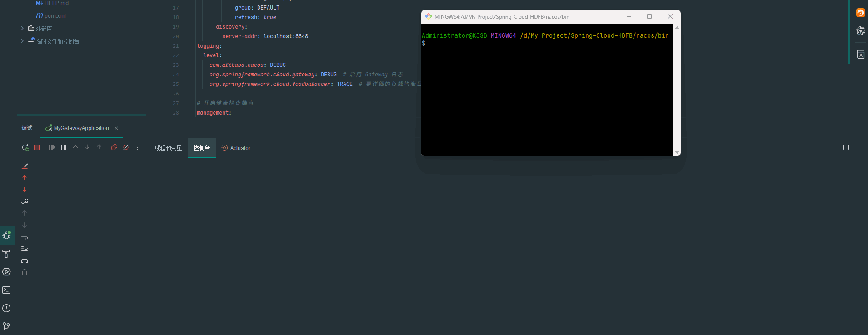The height and width of the screenshot is (335, 868).
Task: Close the MyGatewayApplication debug tab
Action: click(116, 128)
